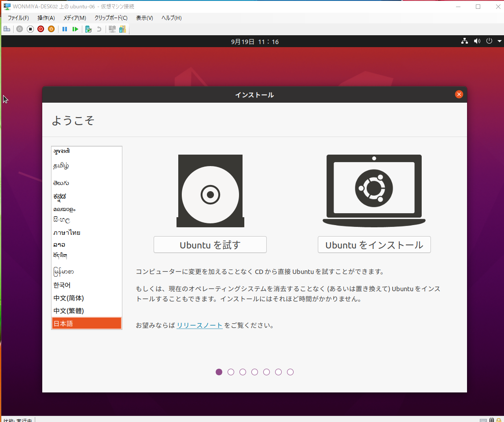
Task: Save VM state with orange power icon
Action: 51,29
